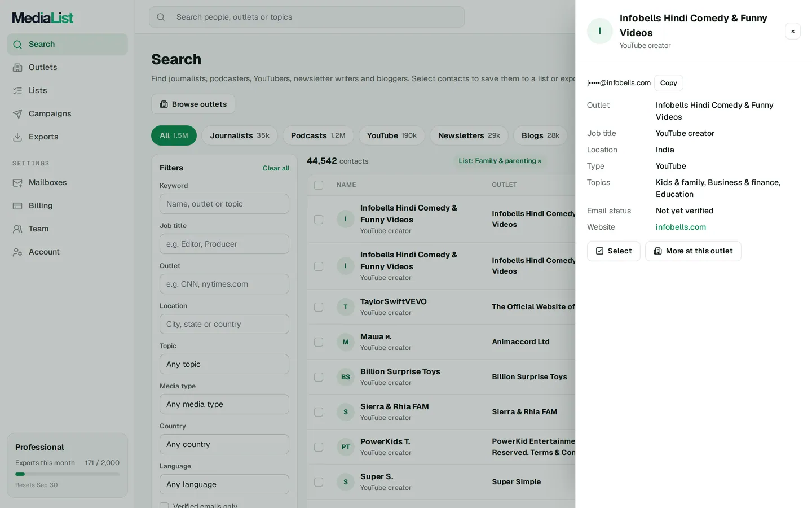Close the contact detail panel
812x508 pixels.
(793, 32)
